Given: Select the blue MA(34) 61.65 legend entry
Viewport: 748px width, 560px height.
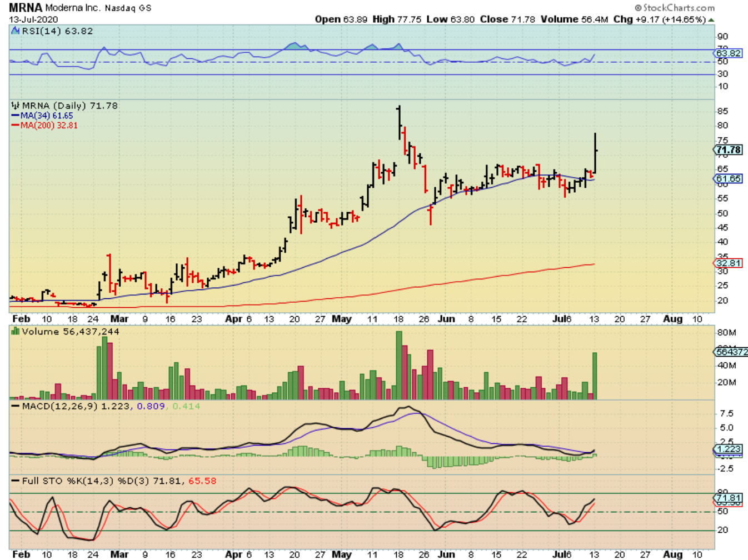Looking at the screenshot, I should pos(43,116).
